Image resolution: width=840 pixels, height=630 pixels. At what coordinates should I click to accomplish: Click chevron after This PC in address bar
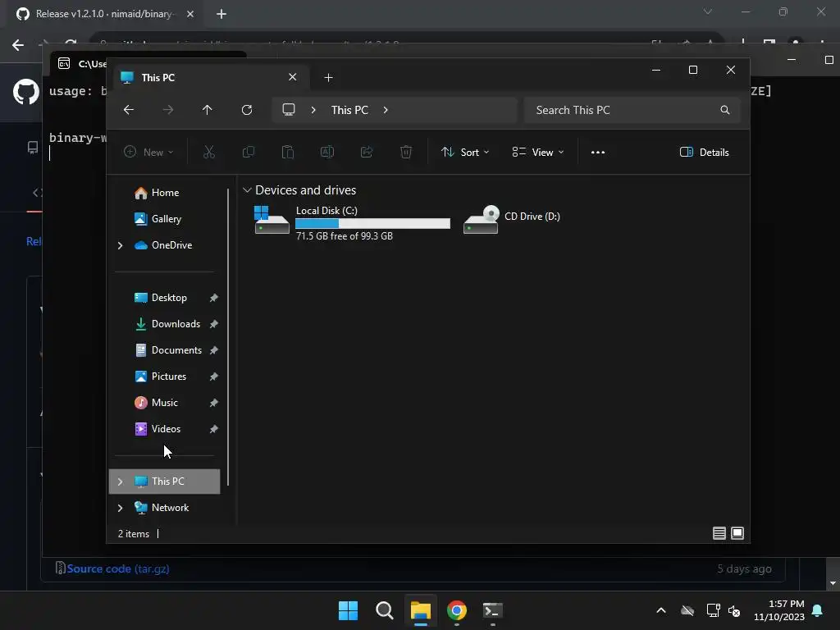pos(386,110)
